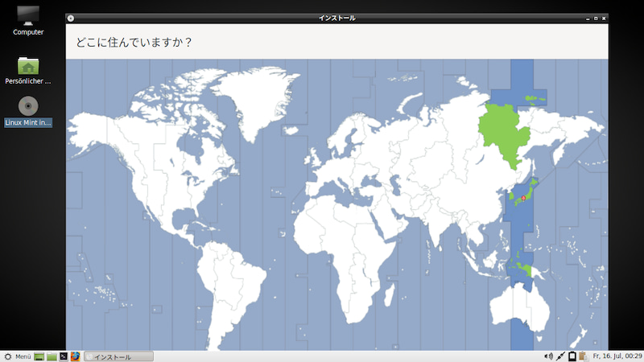Open the Menü button in the panel

[17, 356]
